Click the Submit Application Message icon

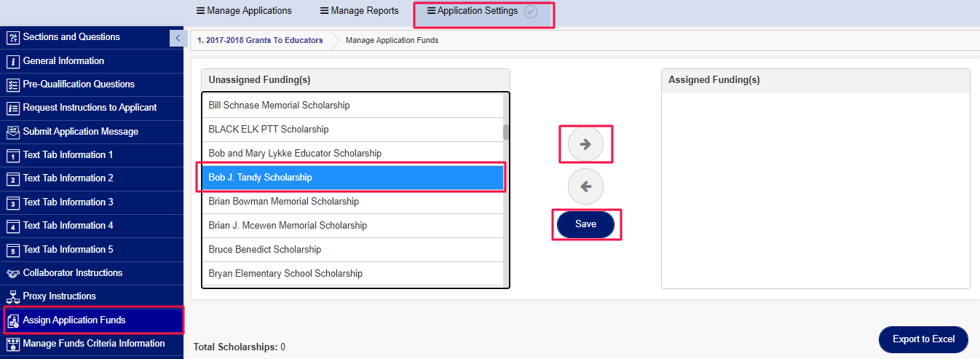(x=12, y=132)
